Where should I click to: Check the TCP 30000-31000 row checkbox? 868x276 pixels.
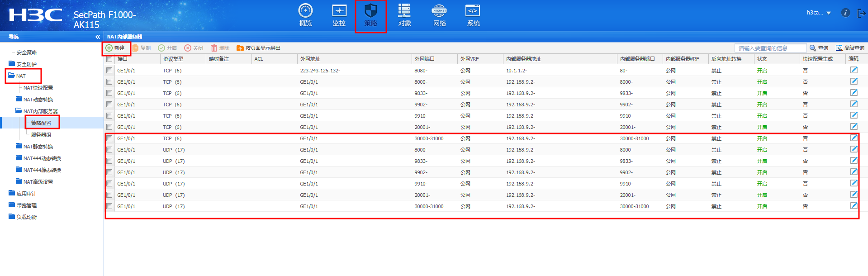(x=109, y=138)
